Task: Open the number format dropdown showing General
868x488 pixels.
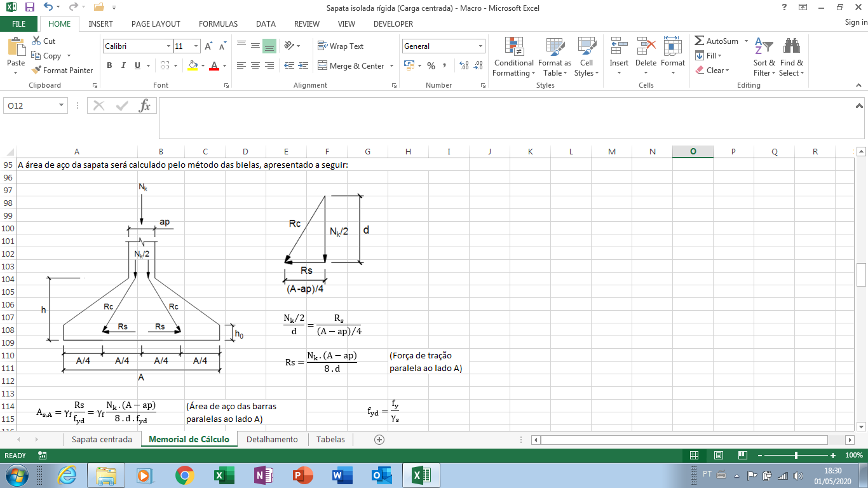Action: [481, 46]
